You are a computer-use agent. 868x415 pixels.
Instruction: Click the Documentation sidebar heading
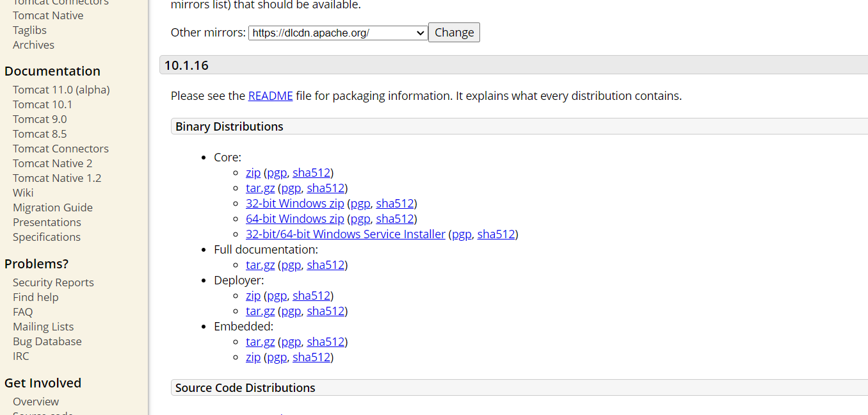tap(52, 71)
